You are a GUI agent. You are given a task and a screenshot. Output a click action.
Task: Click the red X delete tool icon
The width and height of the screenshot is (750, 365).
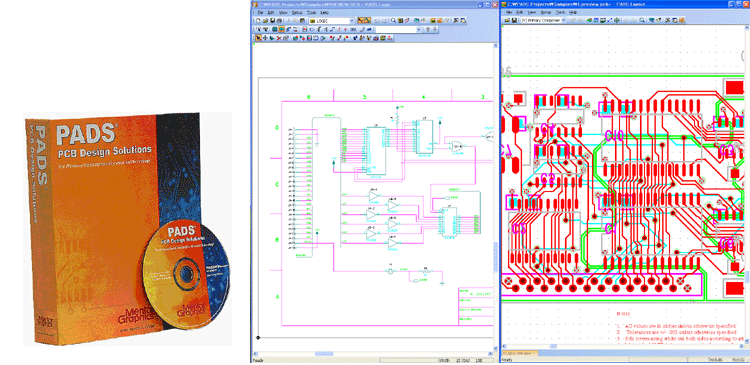[x=279, y=38]
